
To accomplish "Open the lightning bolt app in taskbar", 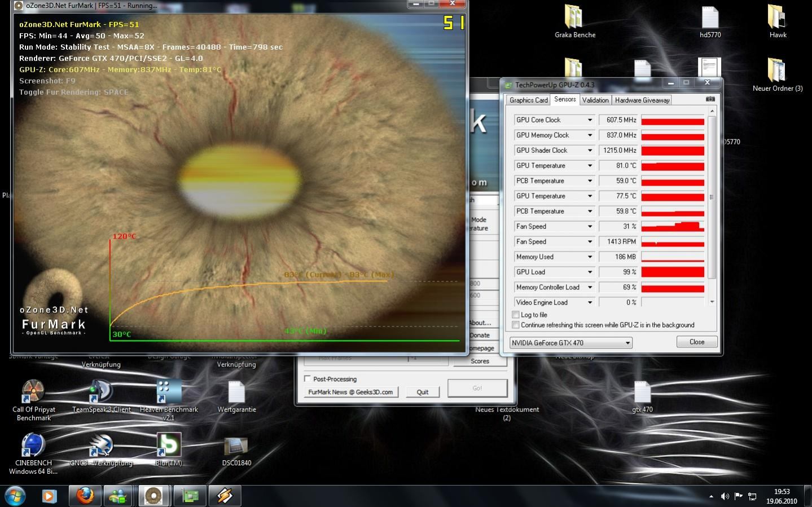I will click(x=225, y=496).
